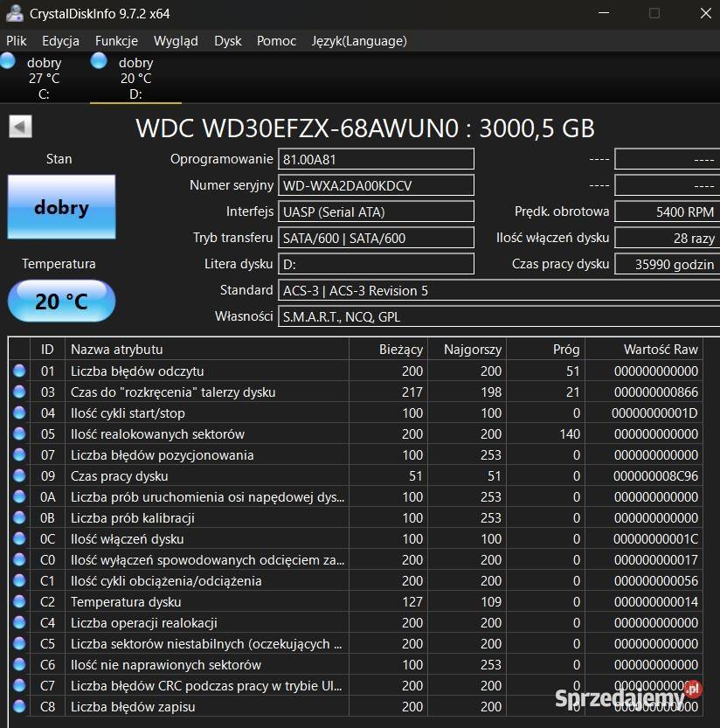Click the serial number field WD-WXA2DA00KDCV
The width and height of the screenshot is (720, 728).
coord(376,185)
